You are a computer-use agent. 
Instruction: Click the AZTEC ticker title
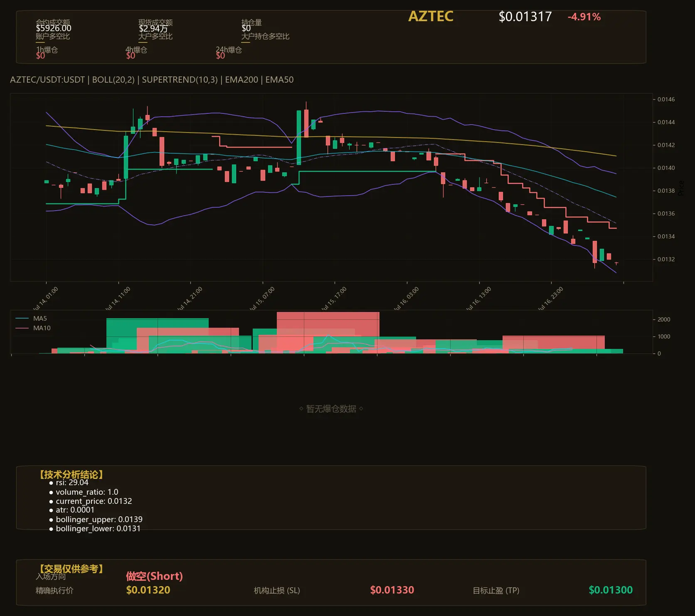(431, 16)
